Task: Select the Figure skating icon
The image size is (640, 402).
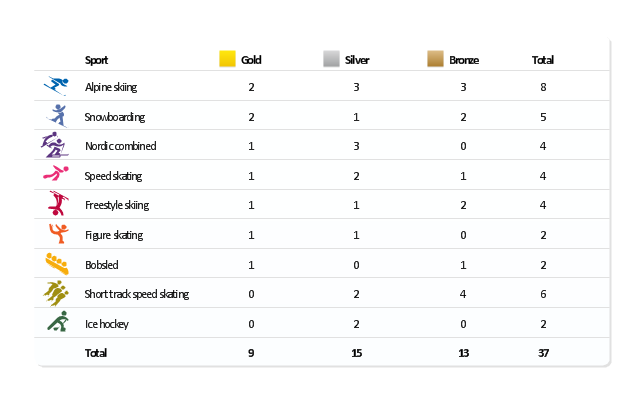Action: pyautogui.click(x=57, y=234)
